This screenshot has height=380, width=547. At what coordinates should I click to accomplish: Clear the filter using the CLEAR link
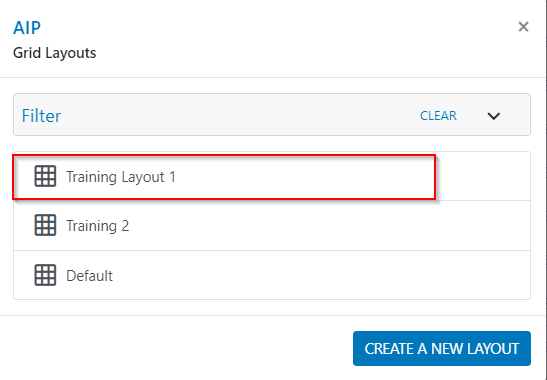pos(438,116)
